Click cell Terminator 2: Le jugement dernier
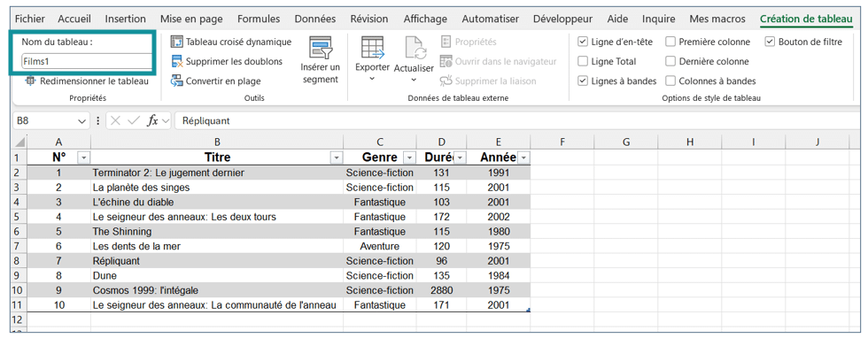Image resolution: width=868 pixels, height=338 pixels. 217,173
